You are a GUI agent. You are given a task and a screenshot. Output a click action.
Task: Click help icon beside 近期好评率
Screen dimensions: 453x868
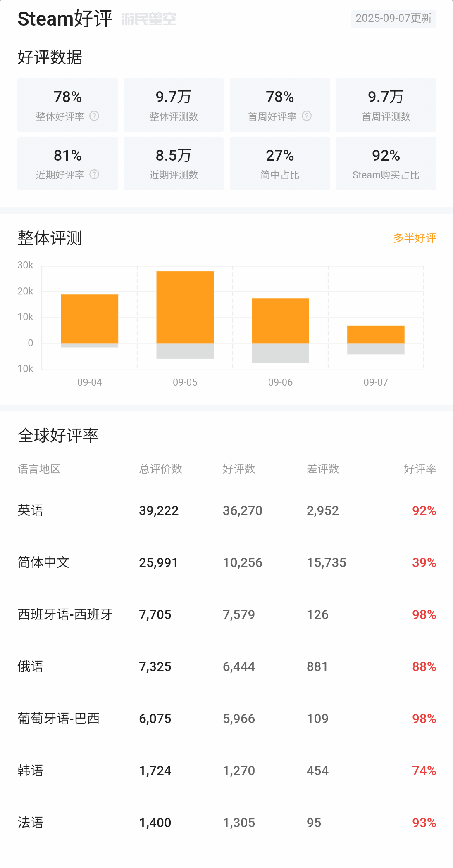coord(94,175)
